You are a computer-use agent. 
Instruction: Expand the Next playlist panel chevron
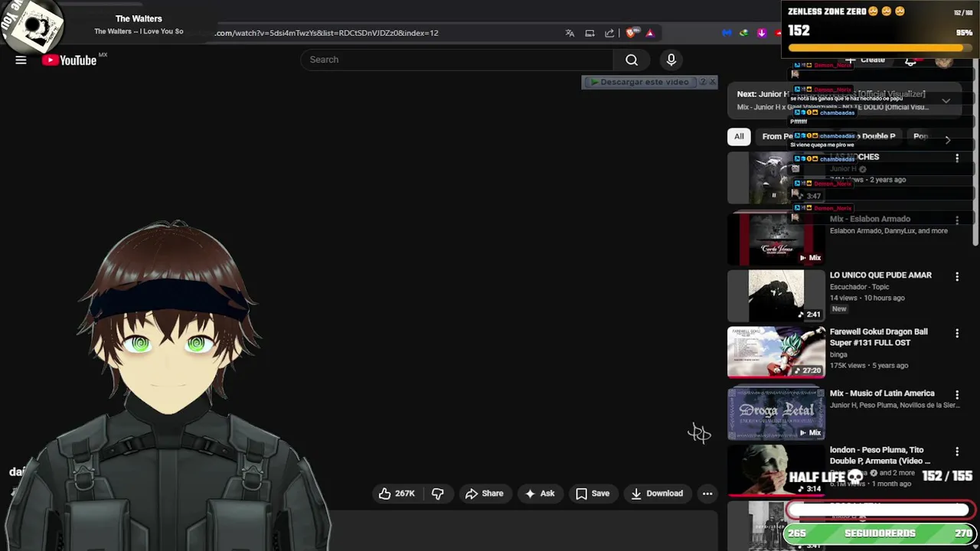point(946,100)
